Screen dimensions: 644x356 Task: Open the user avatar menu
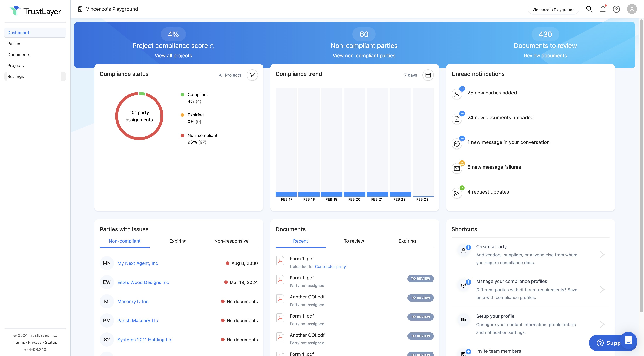(x=632, y=9)
